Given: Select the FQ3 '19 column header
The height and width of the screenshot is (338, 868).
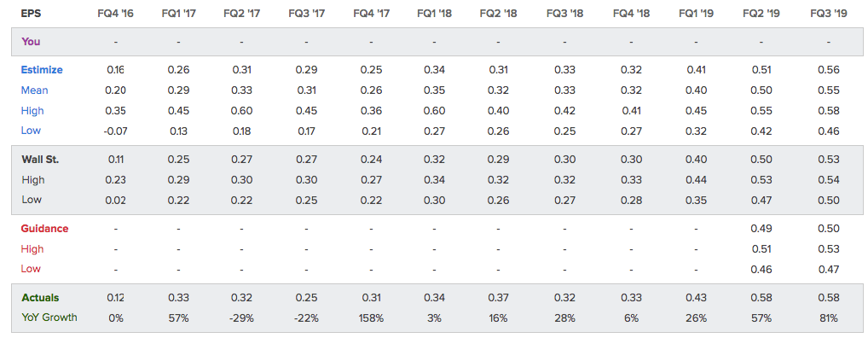Looking at the screenshot, I should [x=828, y=14].
